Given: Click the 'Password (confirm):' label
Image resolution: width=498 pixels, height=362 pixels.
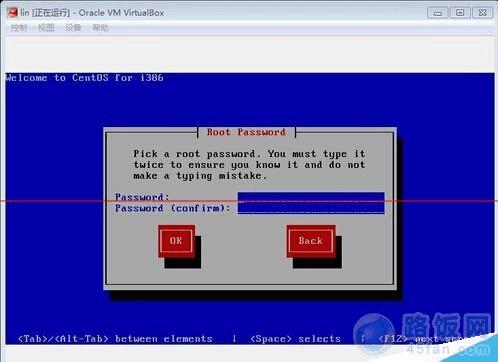Looking at the screenshot, I should click(x=173, y=208).
